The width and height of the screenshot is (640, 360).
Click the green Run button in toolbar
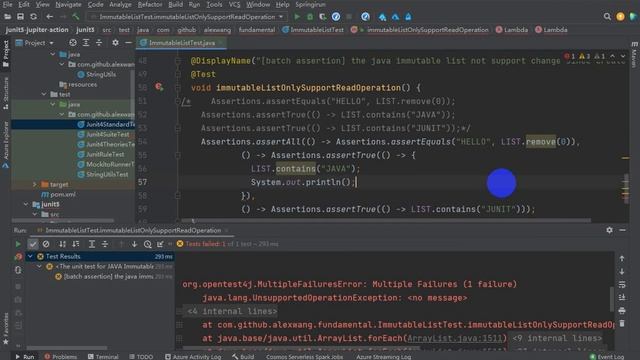click(x=297, y=17)
